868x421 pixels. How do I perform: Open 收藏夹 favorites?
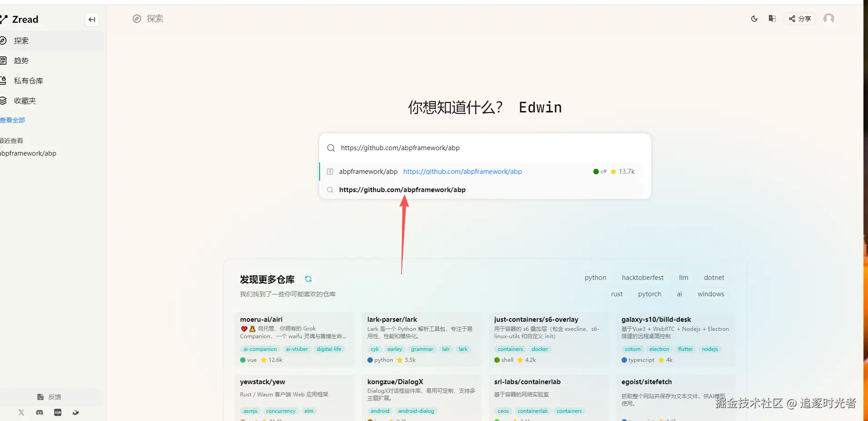51,101
